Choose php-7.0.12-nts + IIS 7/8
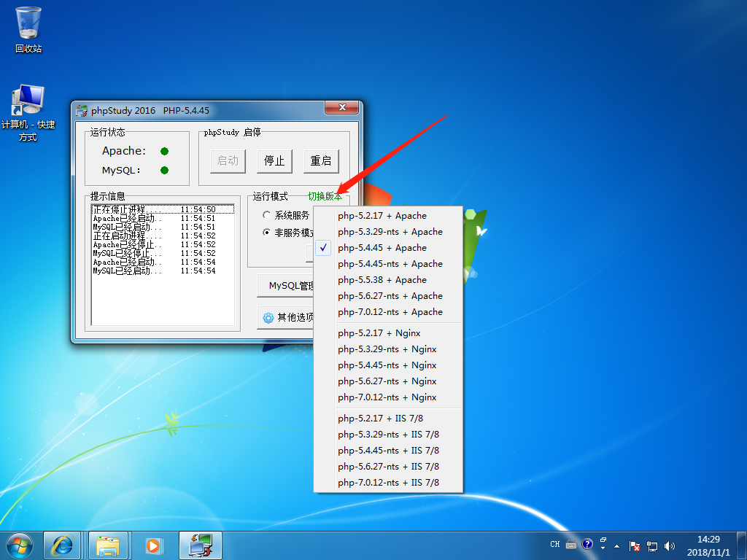 388,483
